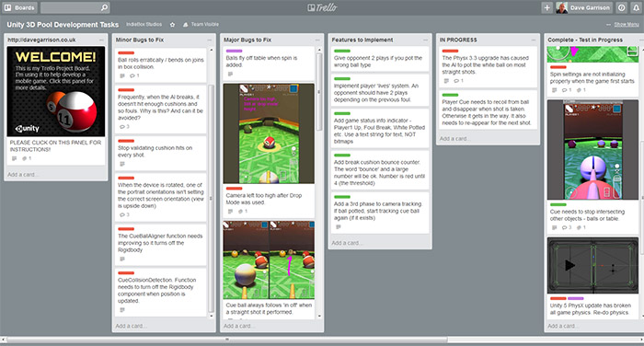Click the Show Menu link
Image resolution: width=644 pixels, height=346 pixels.
pyautogui.click(x=627, y=25)
